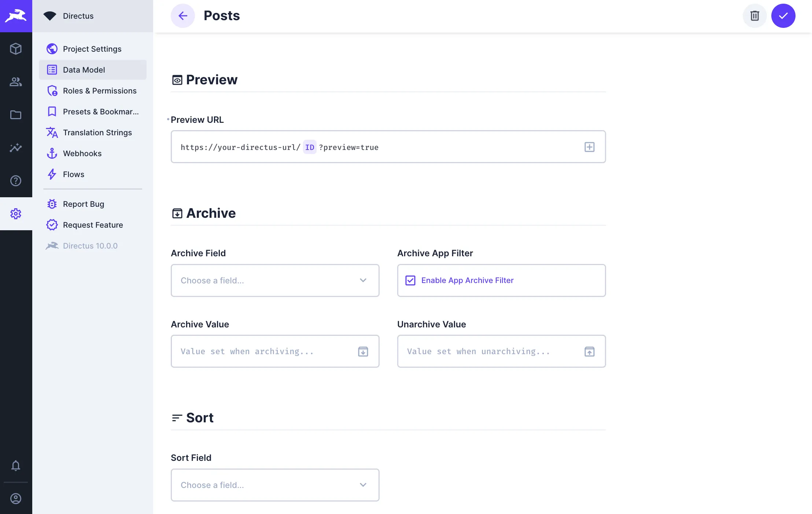Open the Insights module chart icon
This screenshot has width=812, height=514.
(16, 148)
